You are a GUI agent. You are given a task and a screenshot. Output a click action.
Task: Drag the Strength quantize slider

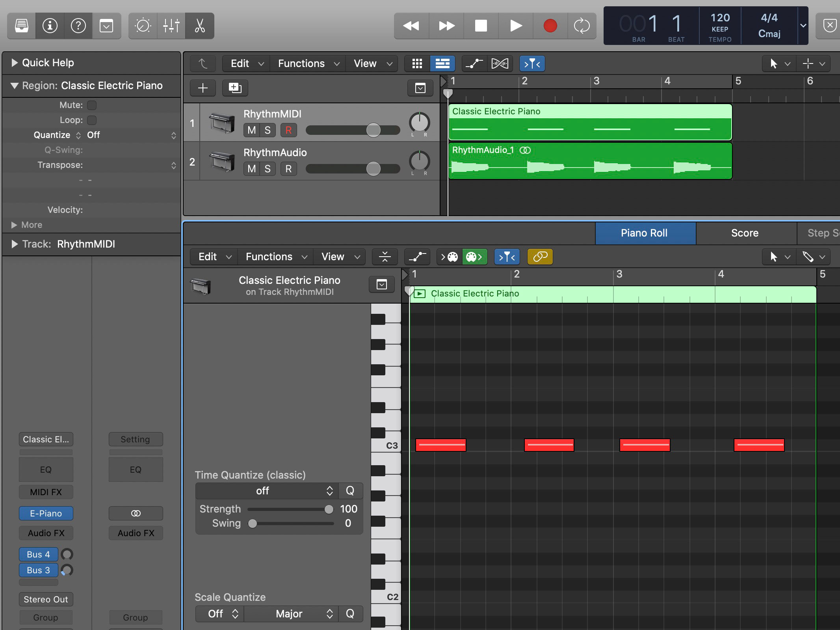(x=328, y=508)
